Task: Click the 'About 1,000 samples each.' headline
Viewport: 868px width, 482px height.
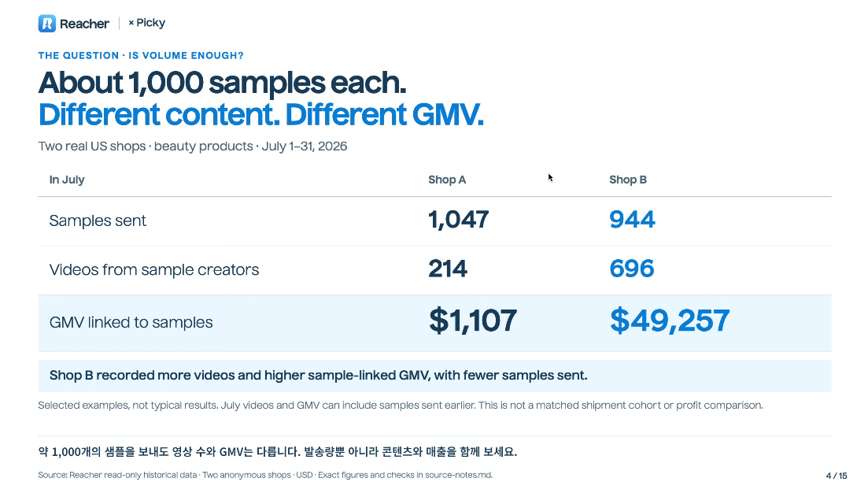Action: point(222,83)
